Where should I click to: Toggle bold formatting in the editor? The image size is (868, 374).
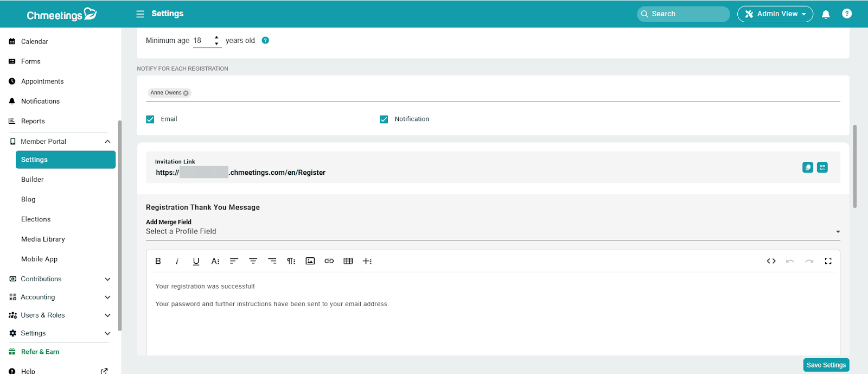(x=158, y=261)
